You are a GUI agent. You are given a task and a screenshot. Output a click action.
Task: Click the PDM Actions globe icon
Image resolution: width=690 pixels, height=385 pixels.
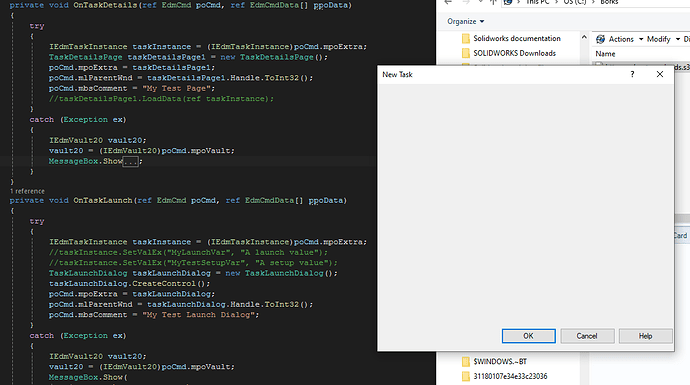pyautogui.click(x=600, y=39)
